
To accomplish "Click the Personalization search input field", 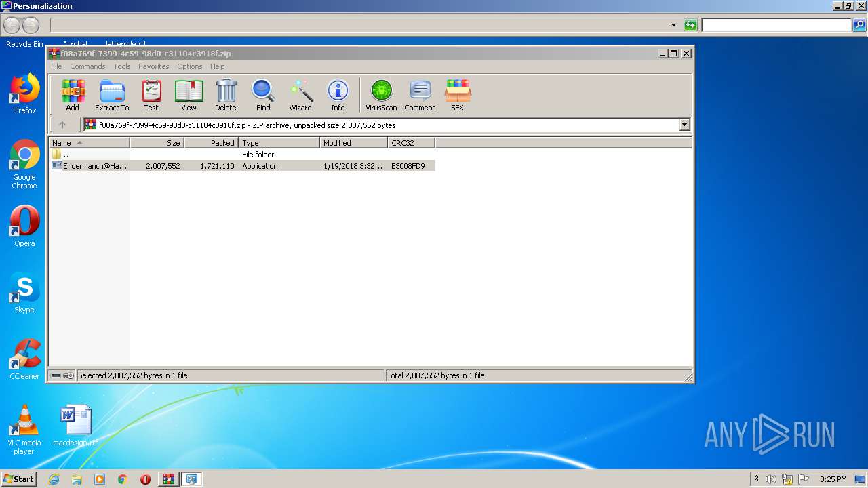I will [776, 25].
